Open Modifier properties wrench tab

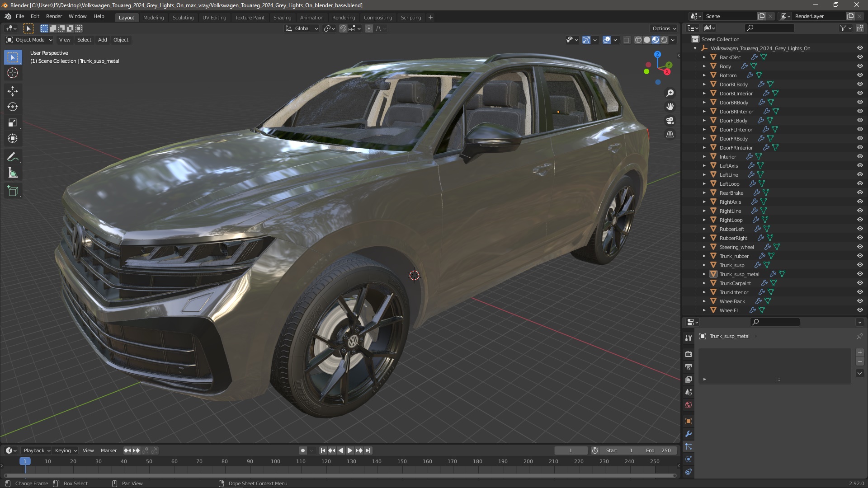click(x=689, y=434)
